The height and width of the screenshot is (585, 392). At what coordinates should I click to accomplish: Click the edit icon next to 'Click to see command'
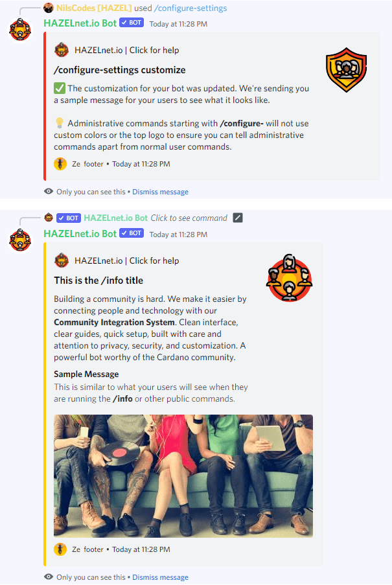coord(238,218)
